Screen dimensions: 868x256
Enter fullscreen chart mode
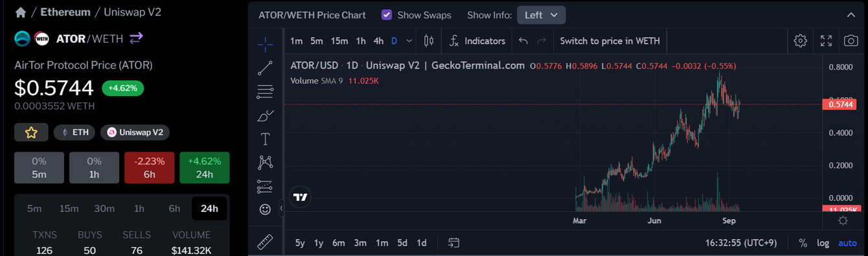[x=826, y=41]
